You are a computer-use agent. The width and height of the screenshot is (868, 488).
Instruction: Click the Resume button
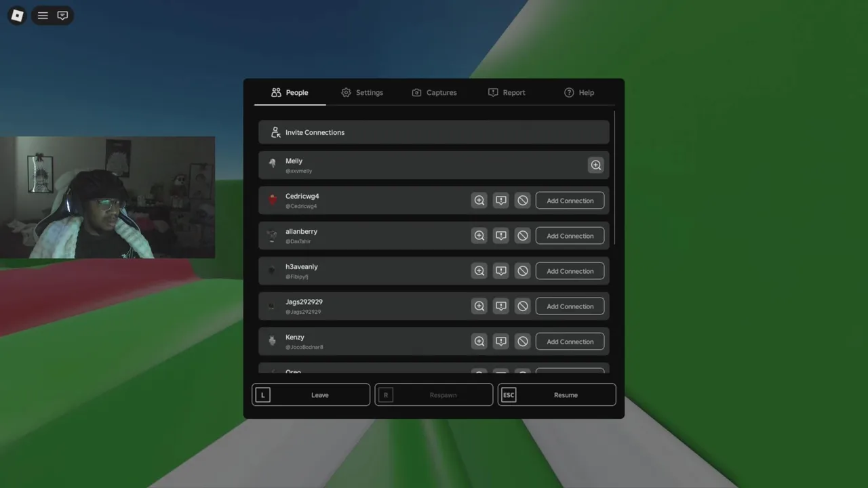pos(557,395)
